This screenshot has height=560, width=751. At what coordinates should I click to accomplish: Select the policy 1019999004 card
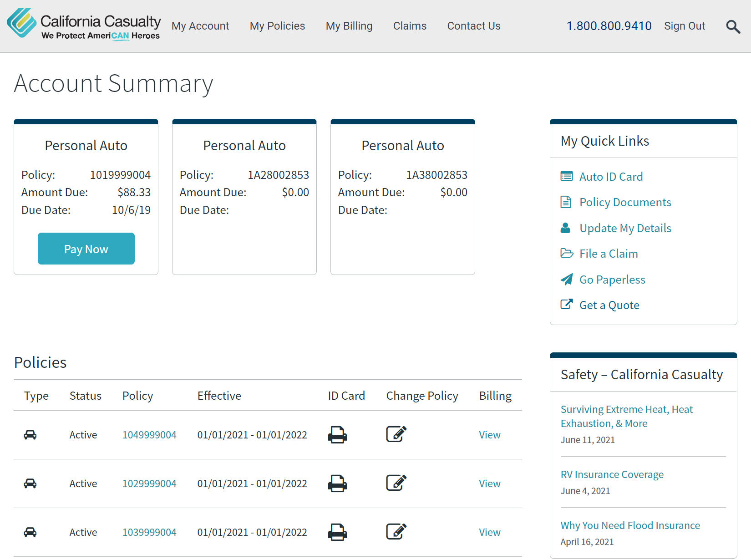pyautogui.click(x=86, y=197)
